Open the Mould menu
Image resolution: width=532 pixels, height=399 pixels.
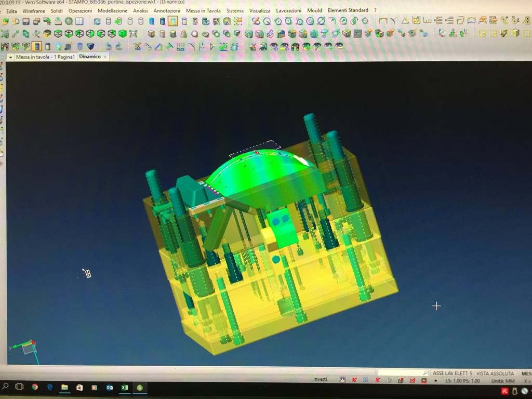tap(314, 10)
